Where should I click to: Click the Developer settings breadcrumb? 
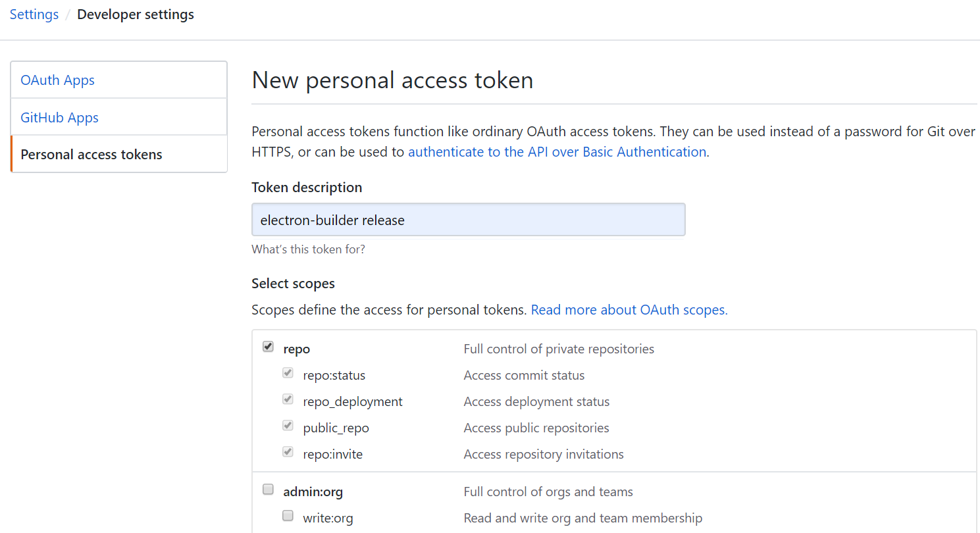[135, 14]
